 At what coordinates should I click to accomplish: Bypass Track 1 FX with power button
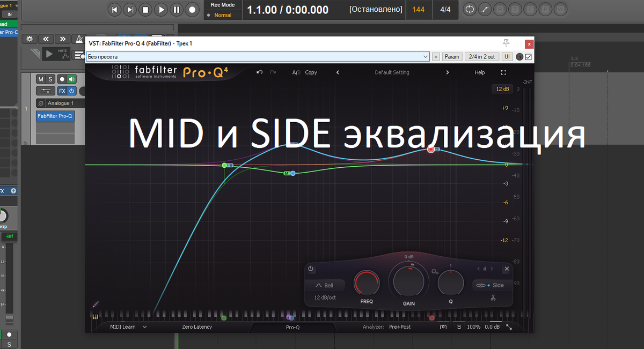click(71, 91)
